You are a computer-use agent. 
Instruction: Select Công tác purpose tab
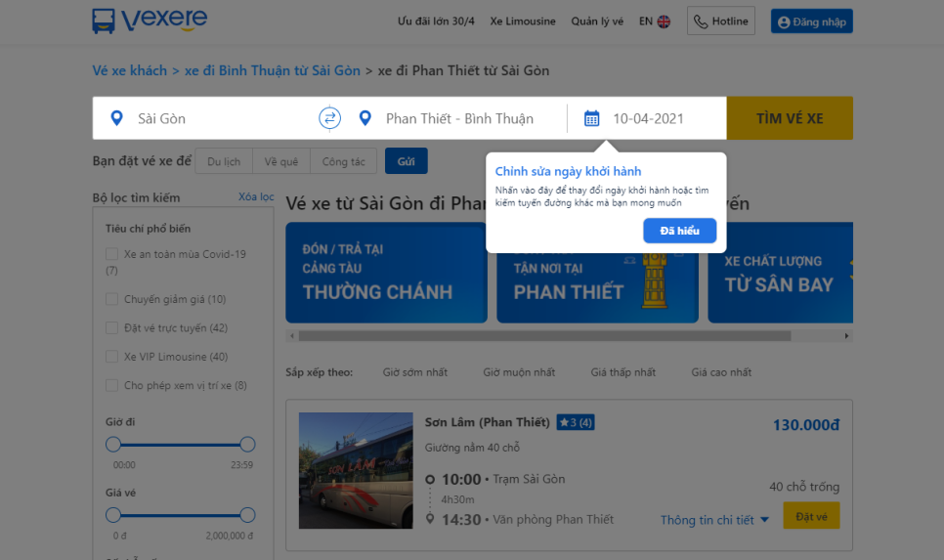point(343,161)
